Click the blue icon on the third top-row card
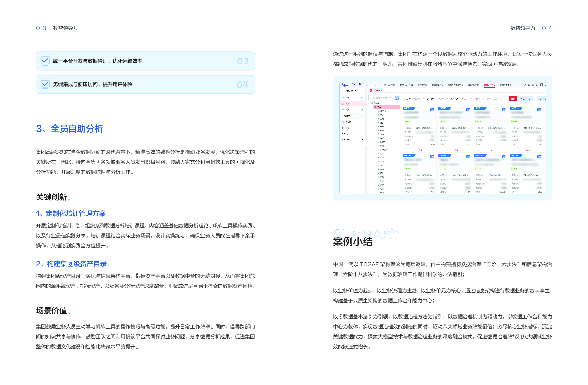The height and width of the screenshot is (385, 588). (504, 109)
